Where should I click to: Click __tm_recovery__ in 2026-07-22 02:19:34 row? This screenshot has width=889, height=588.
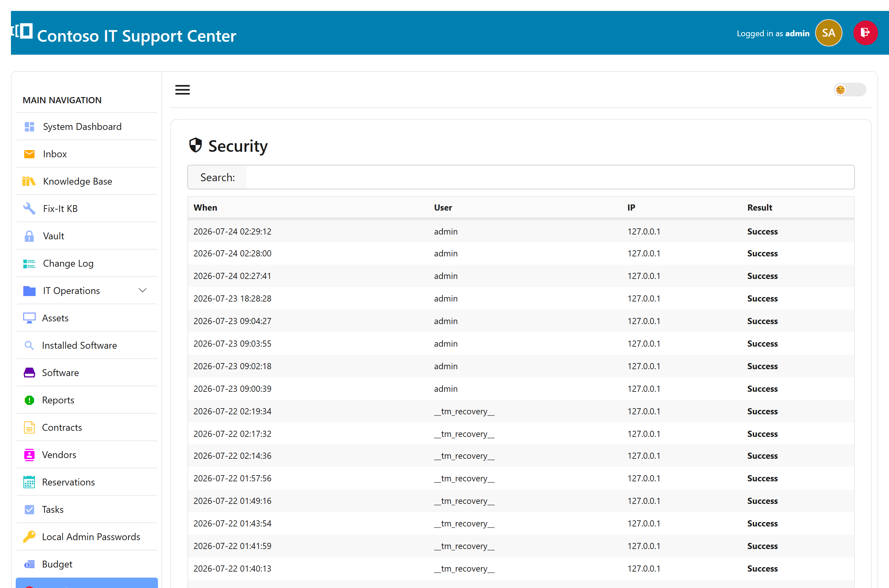464,411
